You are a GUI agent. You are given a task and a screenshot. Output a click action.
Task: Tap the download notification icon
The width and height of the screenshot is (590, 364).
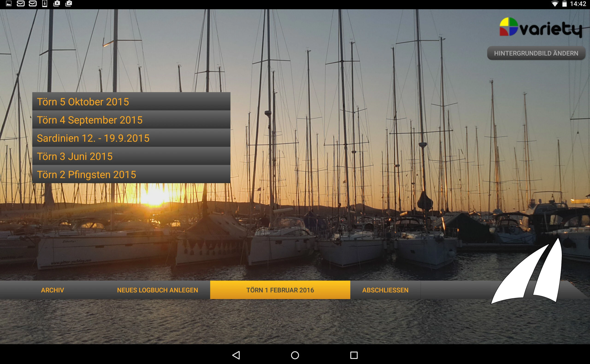(44, 4)
